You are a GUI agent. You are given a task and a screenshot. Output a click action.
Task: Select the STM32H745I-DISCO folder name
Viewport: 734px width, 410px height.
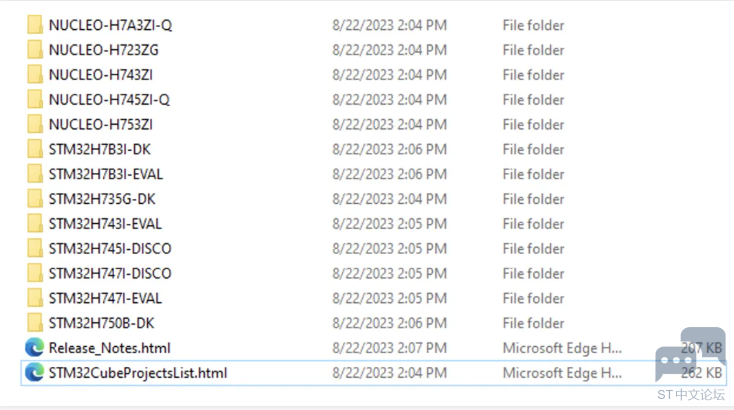click(110, 249)
